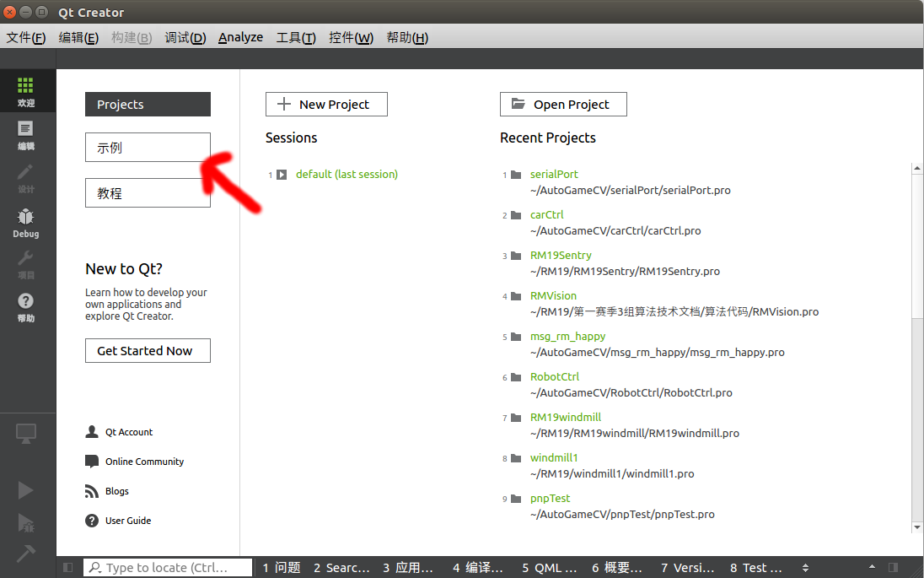The height and width of the screenshot is (578, 924).
Task: Click the RobotCtrl folder icon
Action: [x=516, y=377]
